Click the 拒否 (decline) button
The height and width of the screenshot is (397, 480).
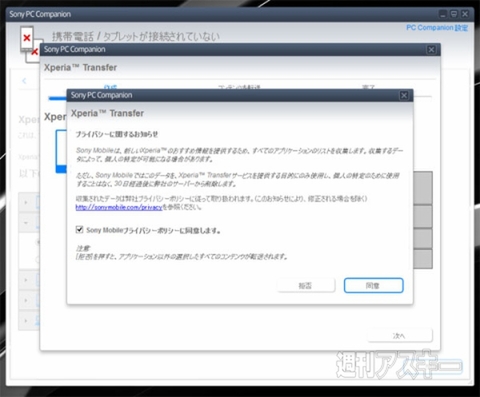coord(306,285)
